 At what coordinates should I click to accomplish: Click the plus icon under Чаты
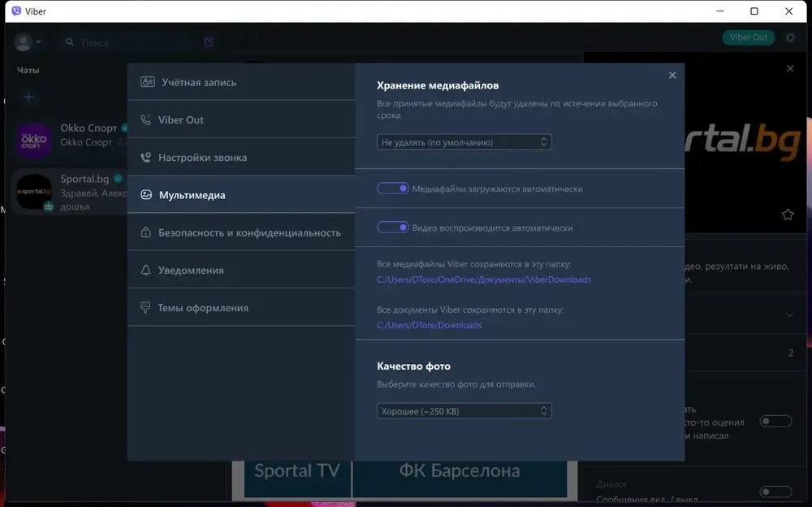point(29,97)
